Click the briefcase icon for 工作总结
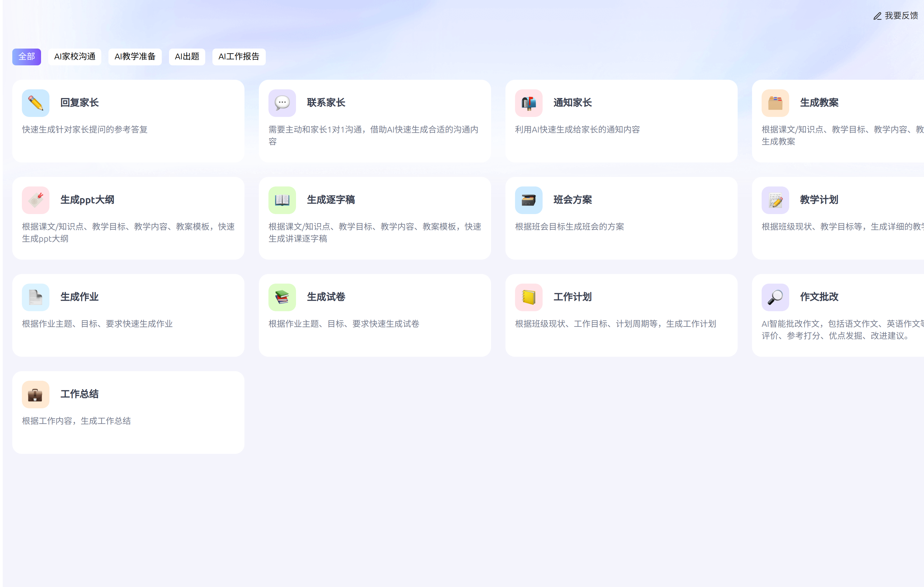 (x=35, y=394)
